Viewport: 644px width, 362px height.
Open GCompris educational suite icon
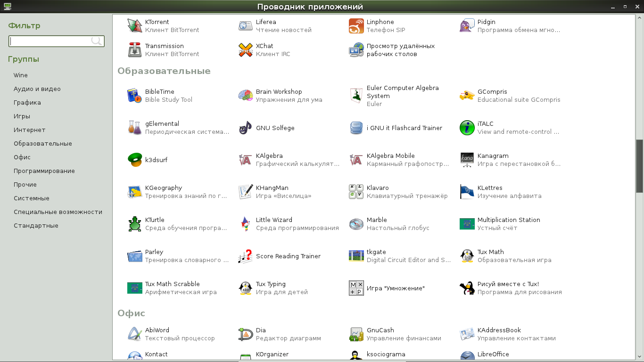[467, 96]
